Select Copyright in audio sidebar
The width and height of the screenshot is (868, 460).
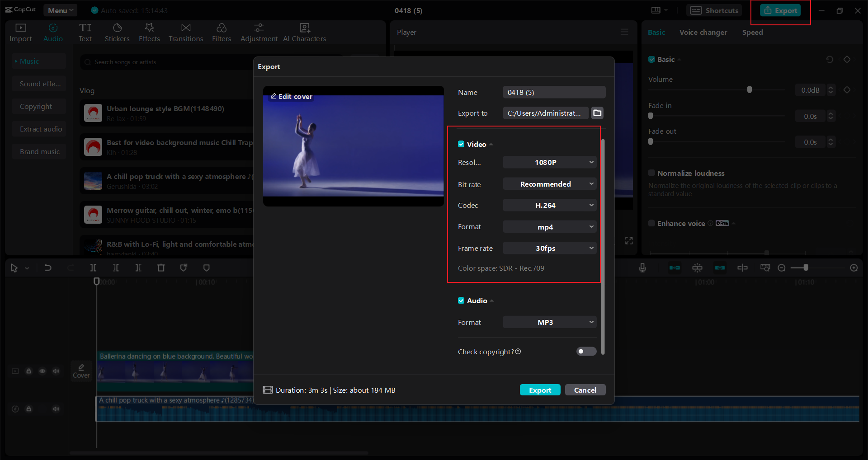[x=39, y=106]
